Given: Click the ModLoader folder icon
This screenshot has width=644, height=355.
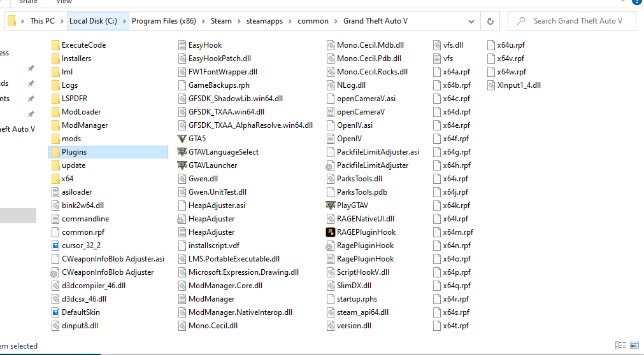Looking at the screenshot, I should [55, 112].
